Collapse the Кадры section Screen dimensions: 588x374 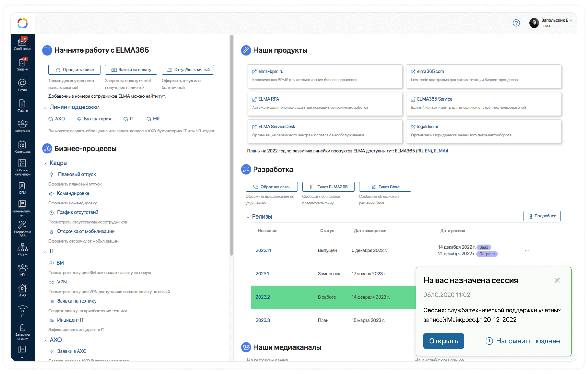tap(45, 164)
